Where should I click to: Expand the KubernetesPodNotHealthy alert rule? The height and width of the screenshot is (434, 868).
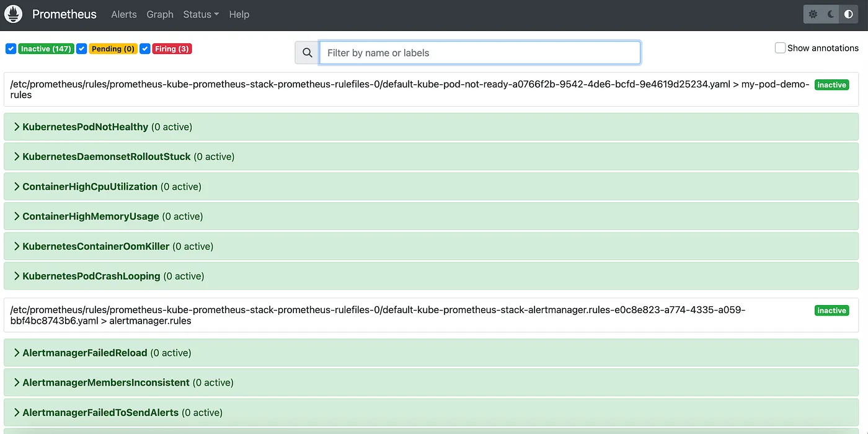click(431, 127)
